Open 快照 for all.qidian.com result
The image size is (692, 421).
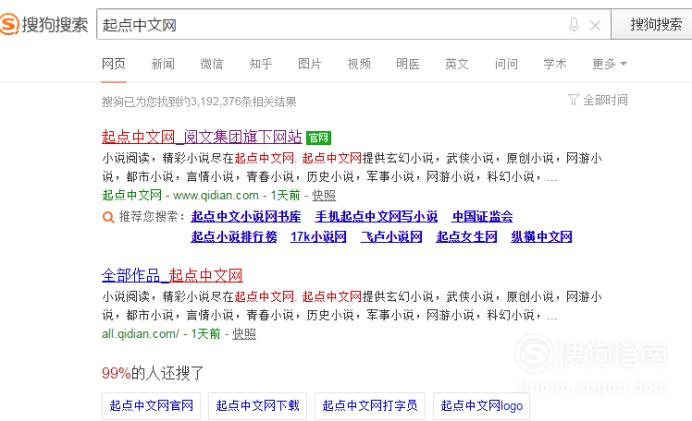(244, 334)
